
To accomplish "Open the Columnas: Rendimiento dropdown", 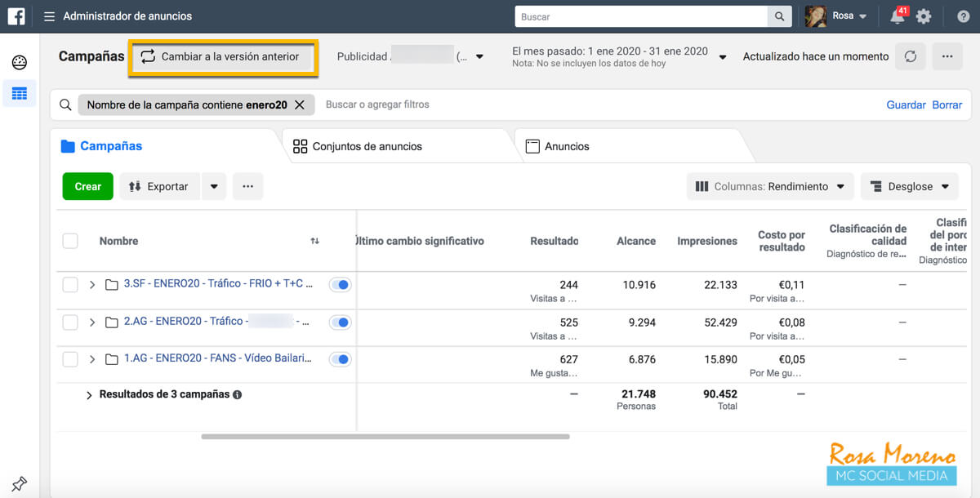I will pyautogui.click(x=770, y=186).
